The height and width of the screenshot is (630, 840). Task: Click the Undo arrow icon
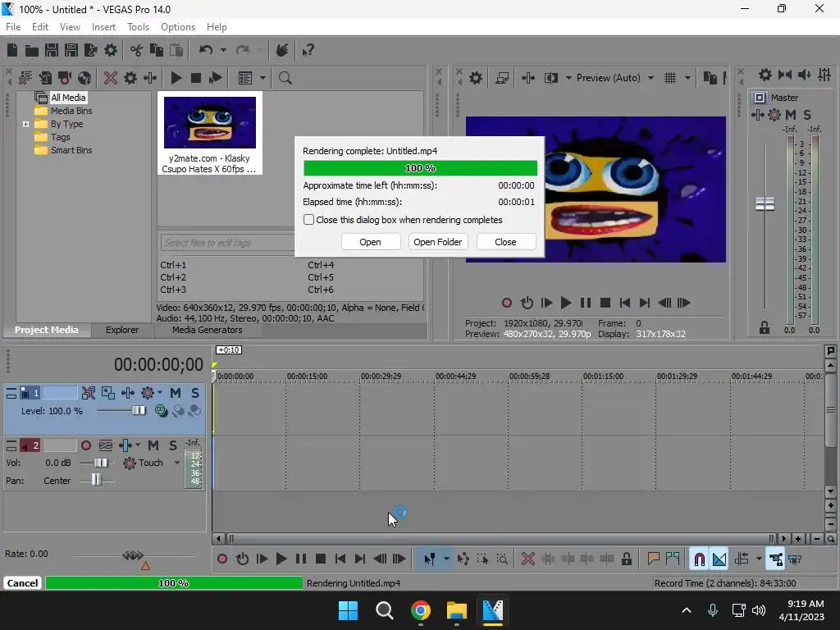tap(206, 50)
